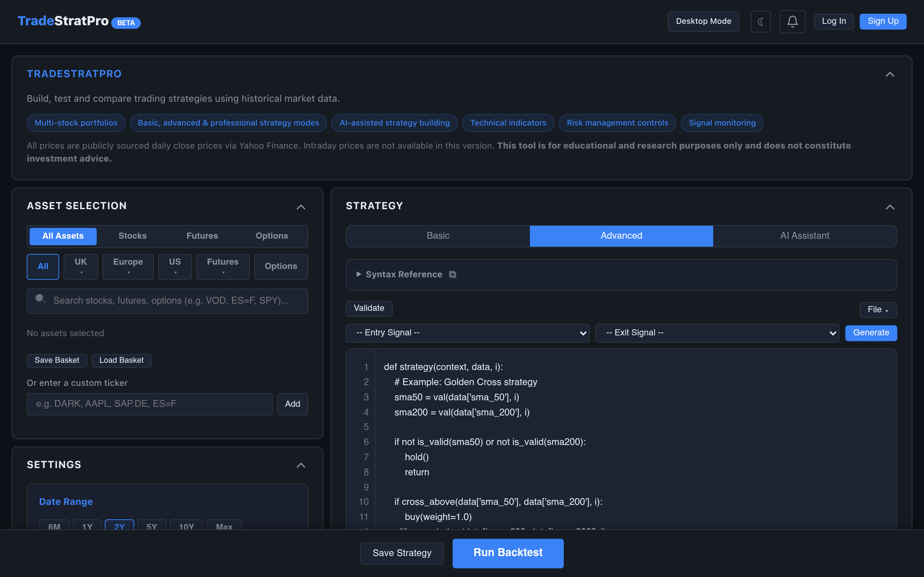Image resolution: width=924 pixels, height=577 pixels.
Task: Collapse the Strategy panel chevron
Action: pos(890,207)
